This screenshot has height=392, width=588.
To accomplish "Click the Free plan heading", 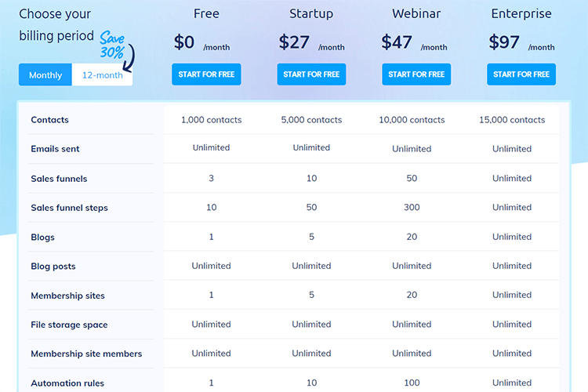I will 206,13.
